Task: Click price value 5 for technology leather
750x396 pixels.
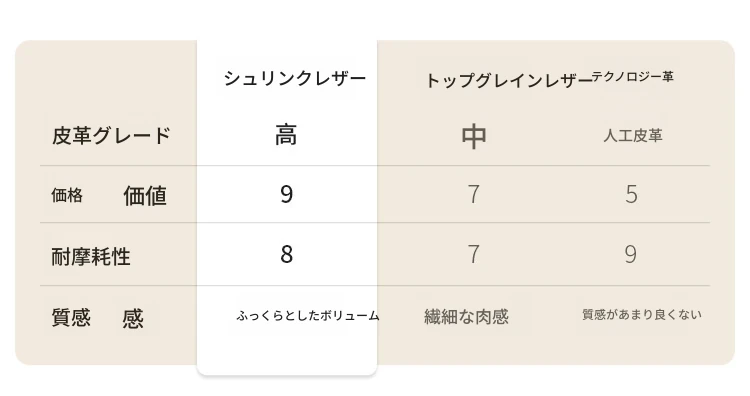Action: point(631,194)
